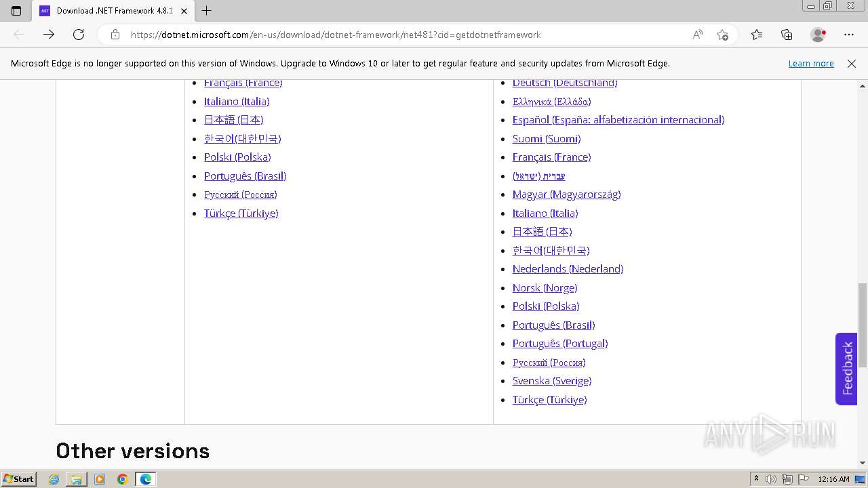Viewport: 868px width, 488px height.
Task: Follow the Learn more link
Action: tap(811, 64)
